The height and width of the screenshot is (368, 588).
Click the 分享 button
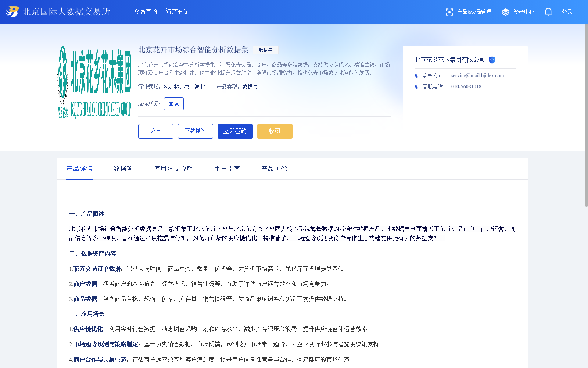pos(156,131)
